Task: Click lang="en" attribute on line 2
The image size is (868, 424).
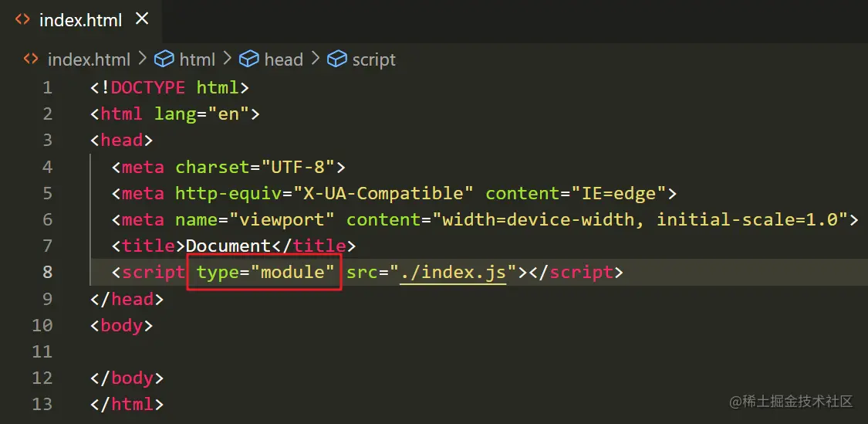Action: (201, 114)
